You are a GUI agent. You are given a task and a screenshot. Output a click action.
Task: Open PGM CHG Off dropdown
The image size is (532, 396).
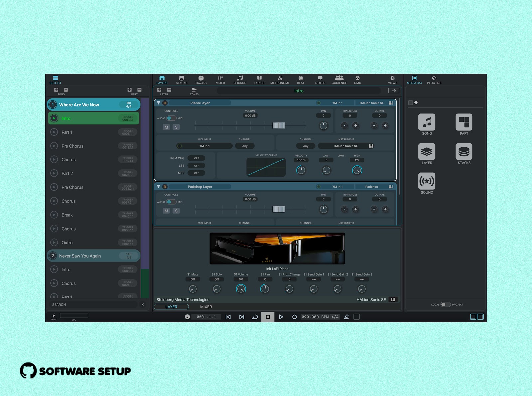[196, 158]
